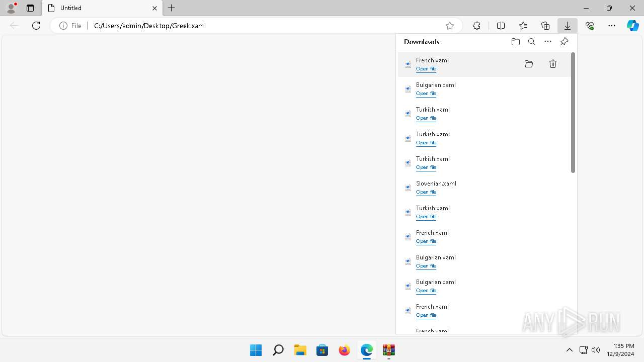Open the Favorites list
Image resolution: width=644 pixels, height=362 pixels.
(523, 26)
